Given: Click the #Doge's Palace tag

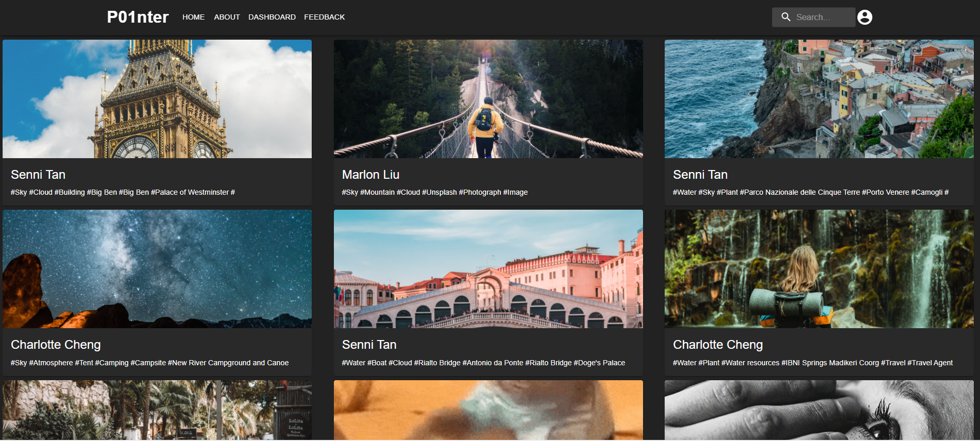Looking at the screenshot, I should click(x=599, y=363).
